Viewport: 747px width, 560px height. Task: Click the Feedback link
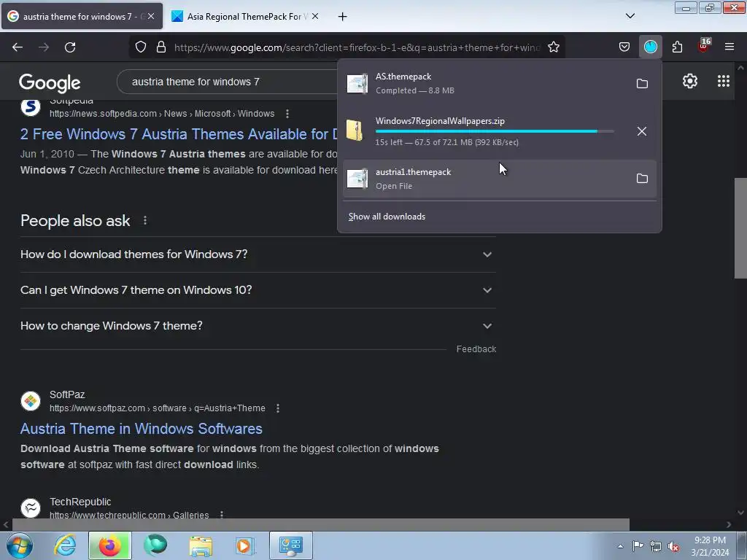(x=476, y=349)
